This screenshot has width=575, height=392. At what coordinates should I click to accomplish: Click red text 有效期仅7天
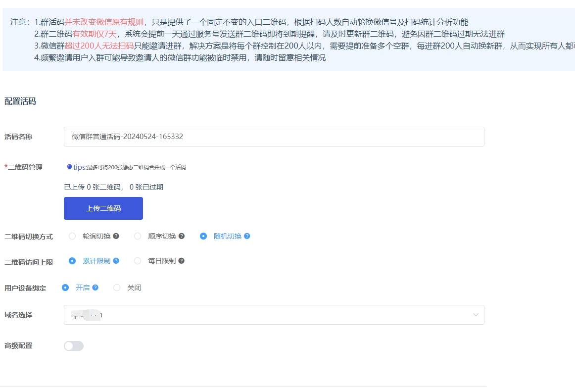tap(95, 34)
